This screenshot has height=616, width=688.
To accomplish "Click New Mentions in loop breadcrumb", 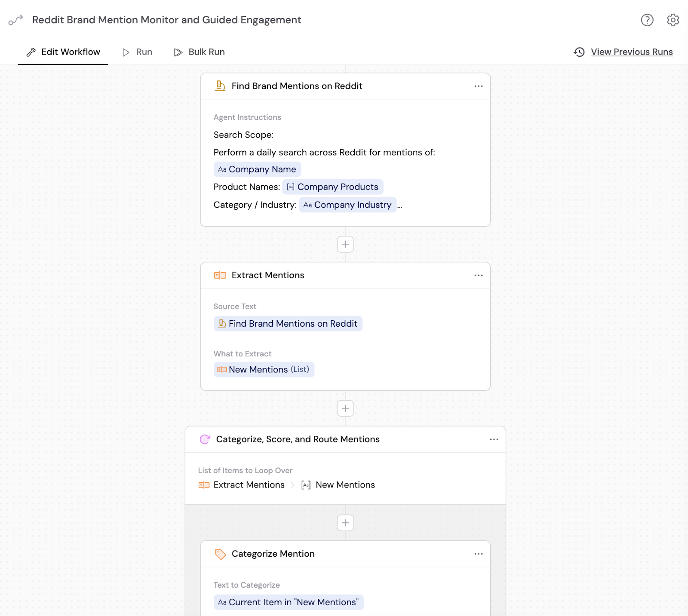I will [x=338, y=485].
